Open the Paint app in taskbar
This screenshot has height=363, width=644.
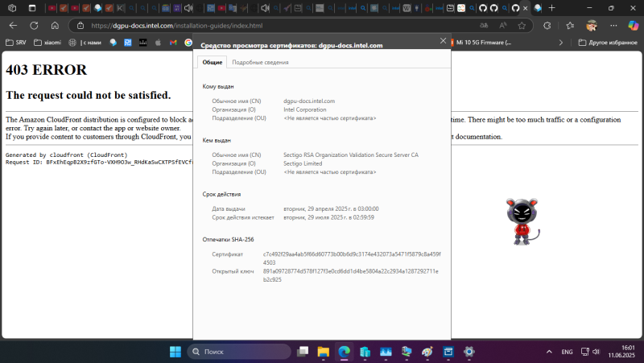point(427,352)
